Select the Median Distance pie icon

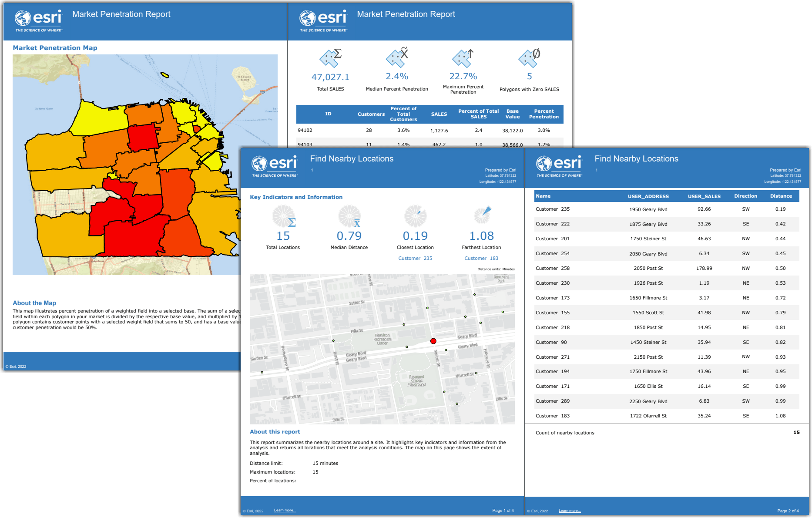(349, 216)
